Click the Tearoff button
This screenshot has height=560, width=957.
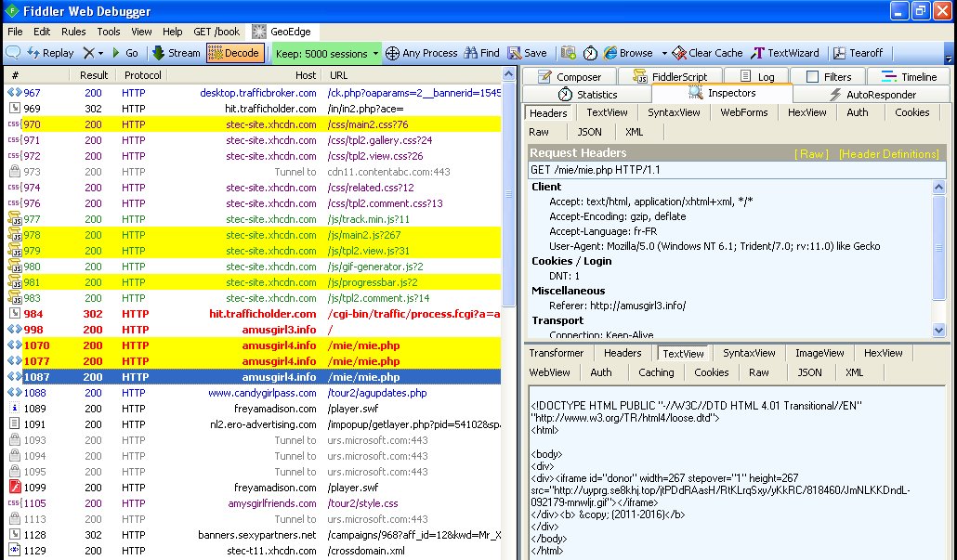click(x=859, y=53)
